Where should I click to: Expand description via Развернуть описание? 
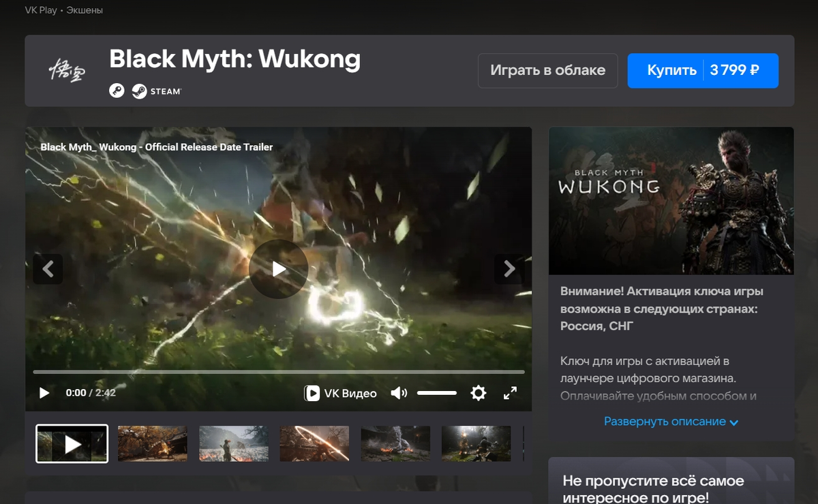pyautogui.click(x=671, y=422)
